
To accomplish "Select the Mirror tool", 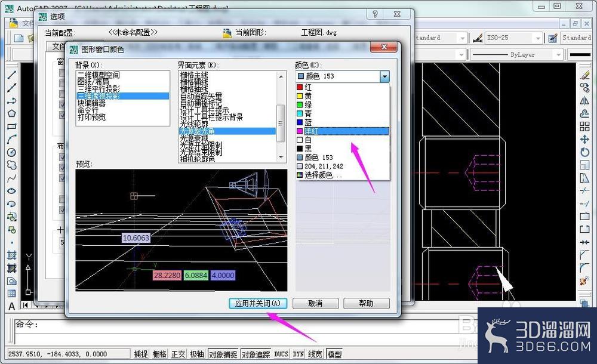I will (x=584, y=101).
